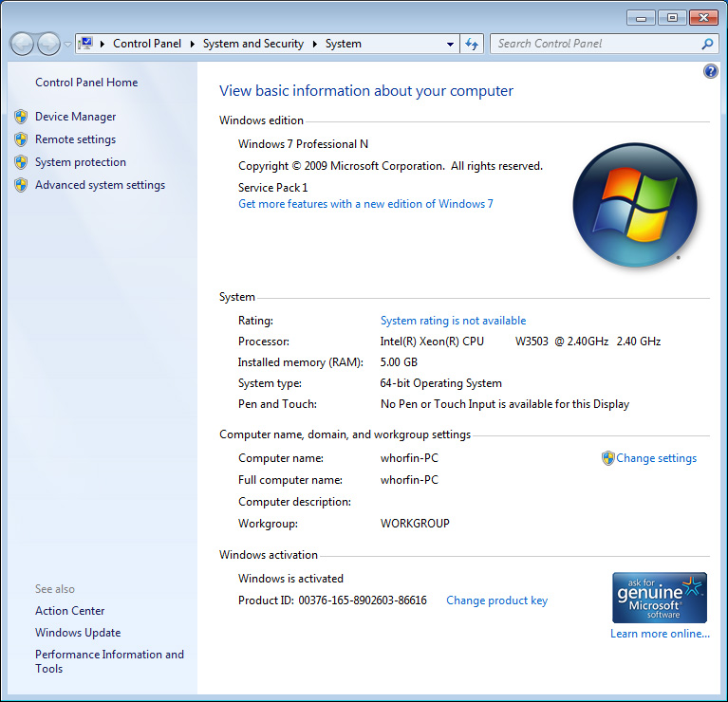Click shield icon next to Change settings
The image size is (728, 702).
coord(607,458)
